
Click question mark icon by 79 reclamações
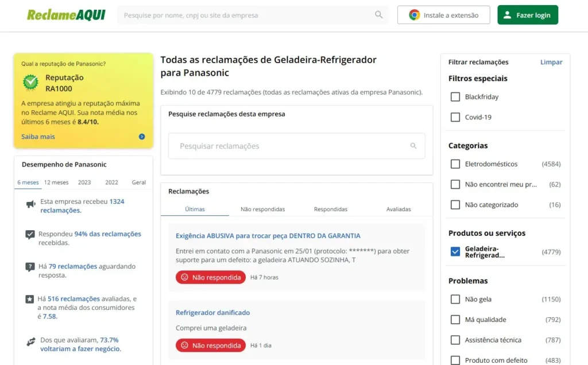pyautogui.click(x=30, y=267)
